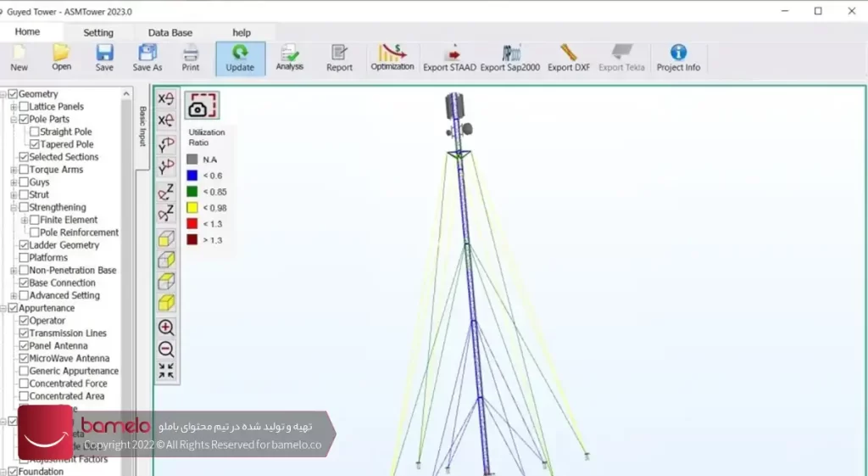
Task: Select the fully yellow cube isometric view
Action: tap(166, 303)
